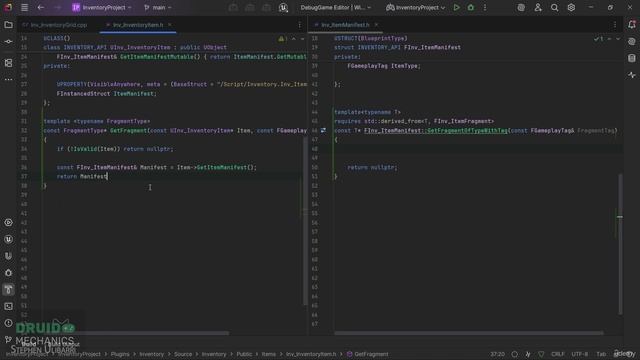Open left editor tab options menu

click(300, 25)
